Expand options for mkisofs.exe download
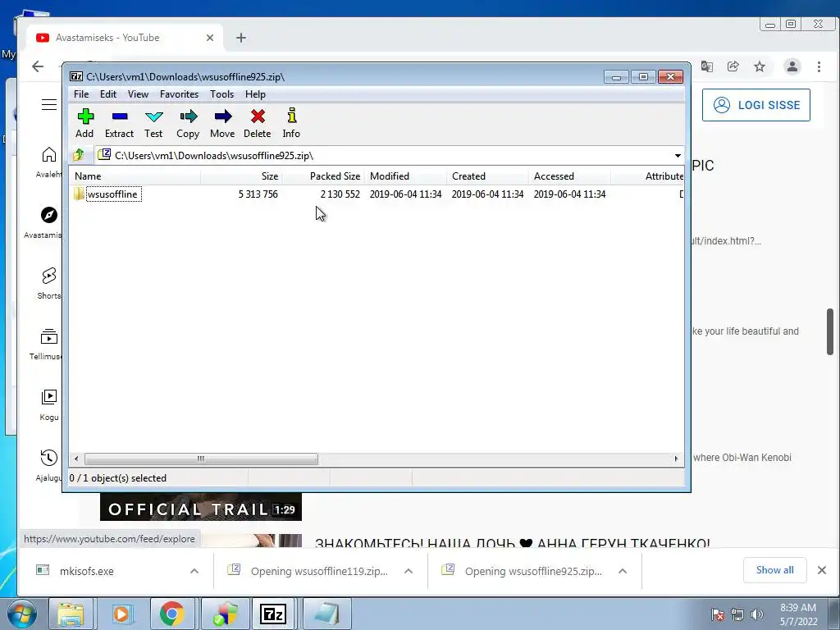 pos(194,571)
